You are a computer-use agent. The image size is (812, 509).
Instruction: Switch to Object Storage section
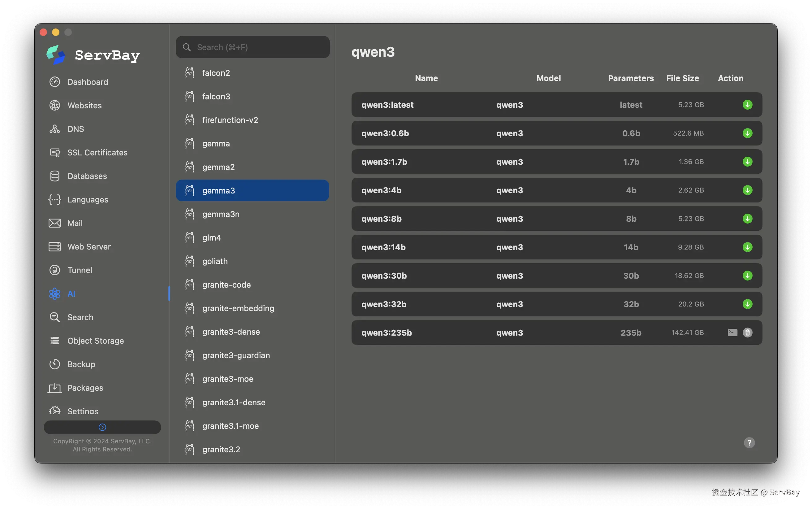click(95, 341)
